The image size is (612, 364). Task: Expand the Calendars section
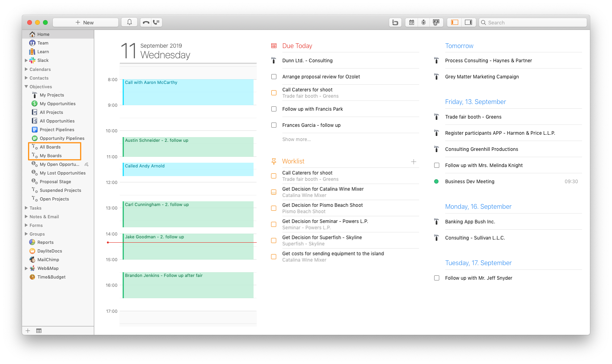[26, 69]
